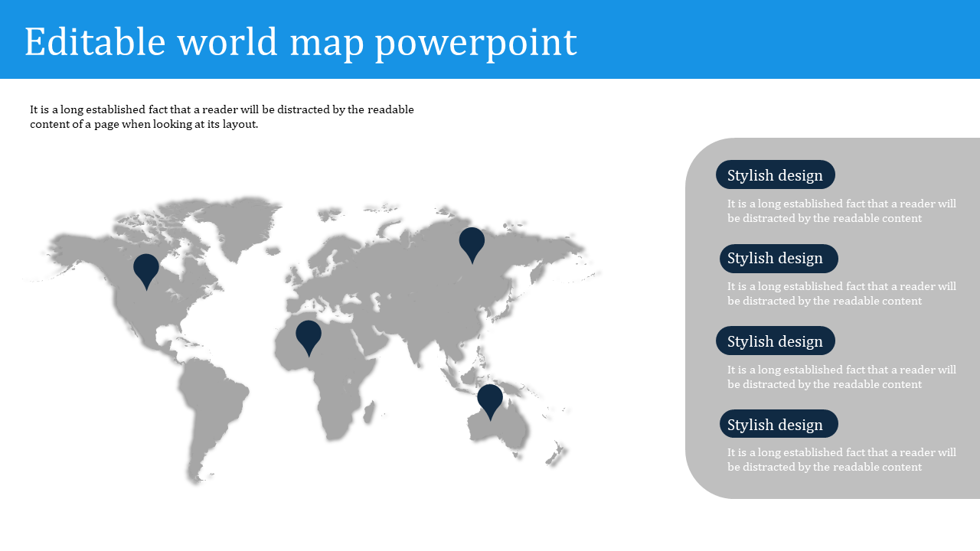
Task: Click the fourth "Stylish design" pill label
Action: coord(779,424)
